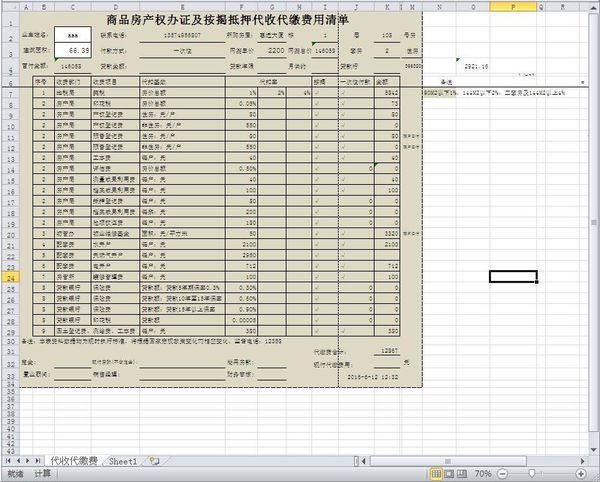Viewport: 600px width, 482px height.
Task: Switch to Normal view in status bar
Action: point(436,474)
